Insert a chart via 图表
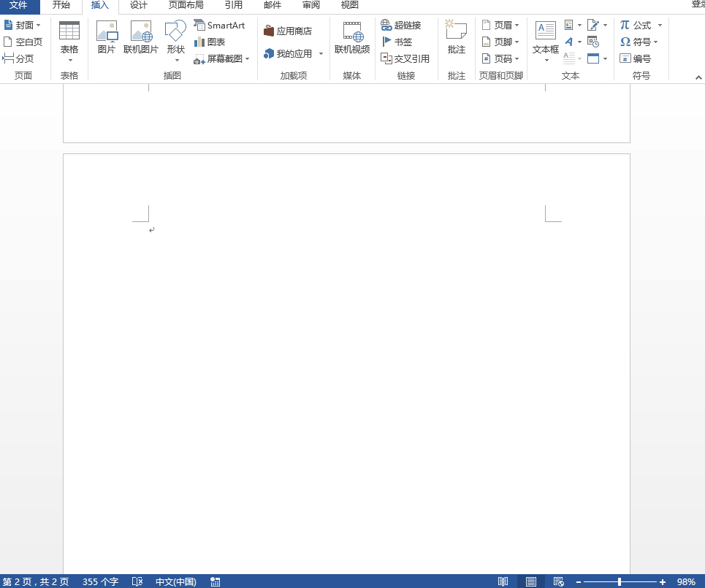Image resolution: width=705 pixels, height=588 pixels. [x=210, y=42]
